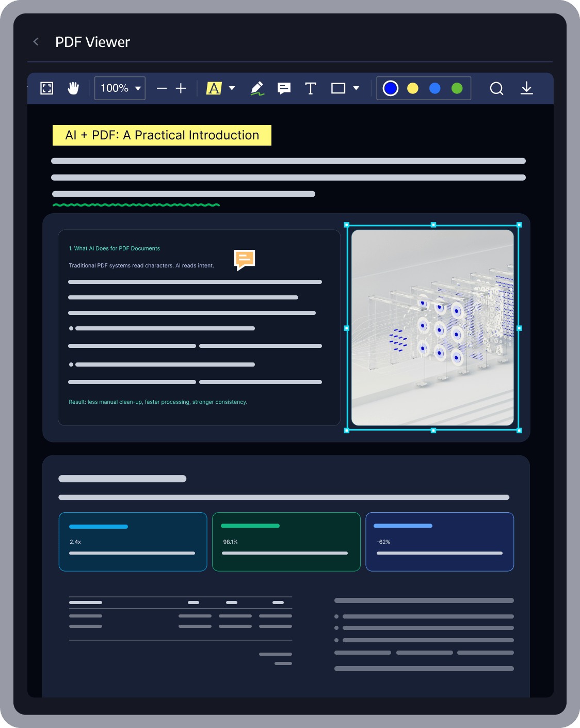This screenshot has width=580, height=728.
Task: Click the 2.4x stat card
Action: click(x=133, y=542)
